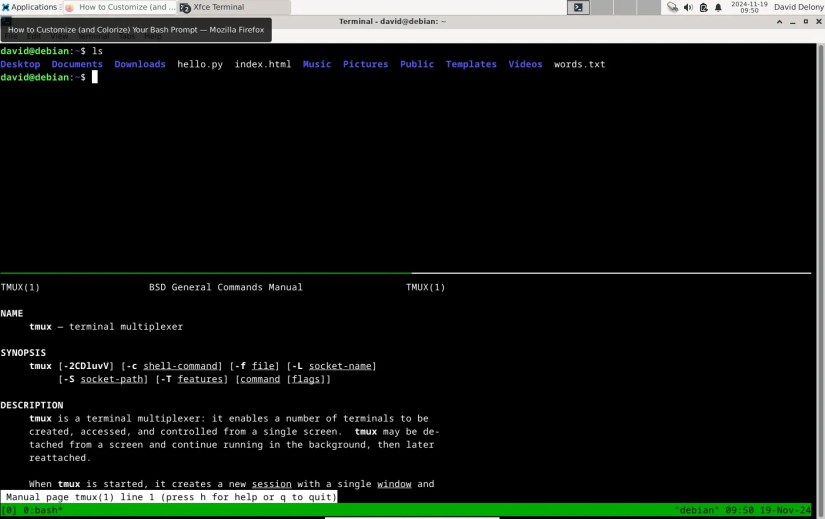Click the Terminal window title 'Terminal - david@debian: ~'
The image size is (825, 519).
392,22
